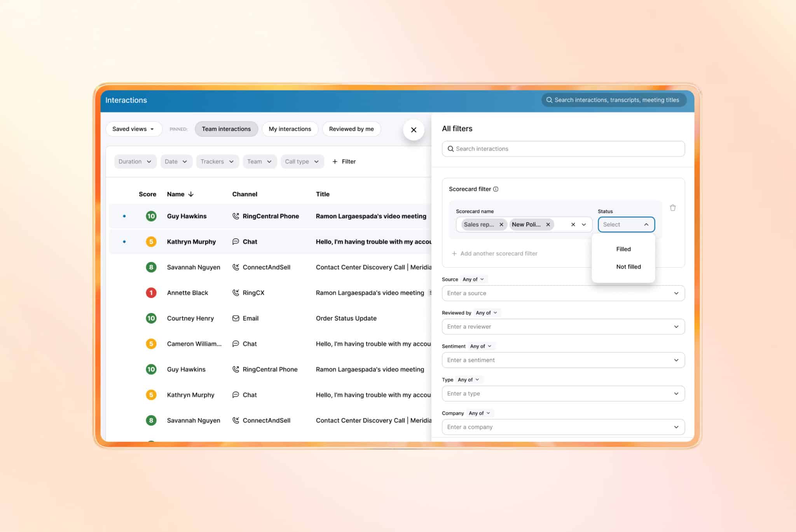Screen dimensions: 796x532
Task: Click the plus Filter button
Action: [x=344, y=162]
